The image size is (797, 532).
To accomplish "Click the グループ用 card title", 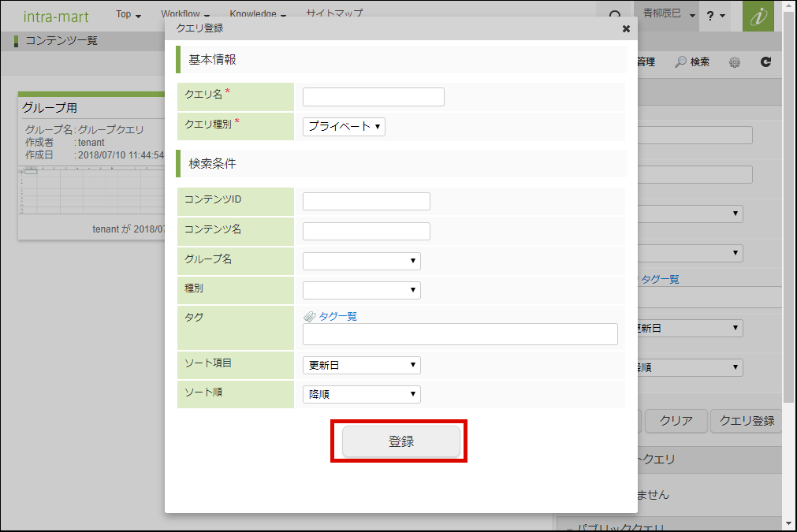I will click(x=50, y=108).
